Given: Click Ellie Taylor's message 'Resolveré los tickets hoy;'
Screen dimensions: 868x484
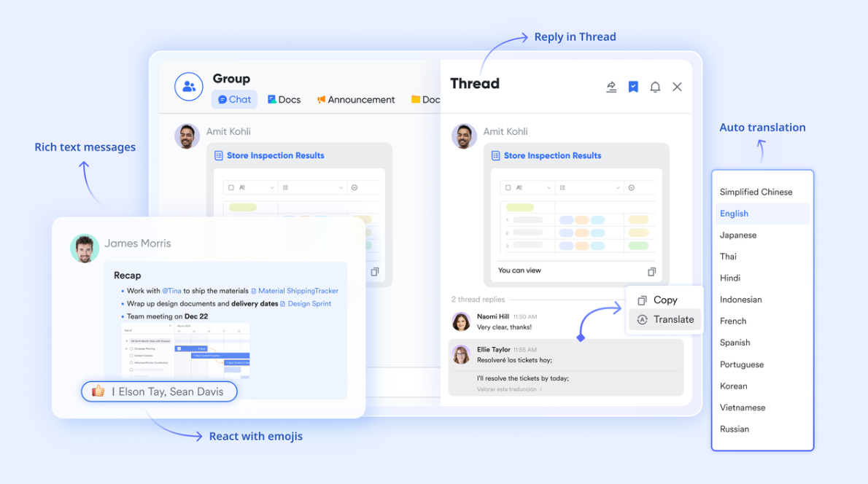Looking at the screenshot, I should tap(514, 360).
